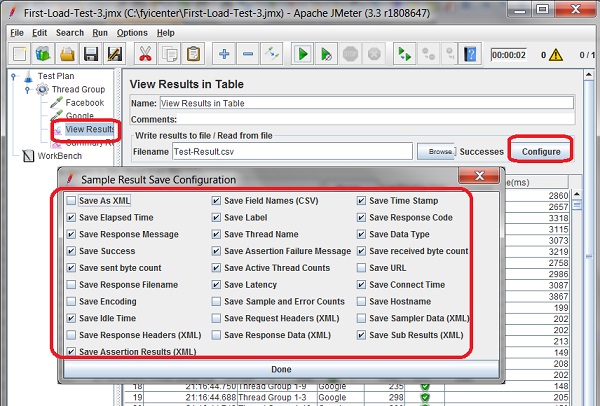
Task: Open the Run menu
Action: 100,33
